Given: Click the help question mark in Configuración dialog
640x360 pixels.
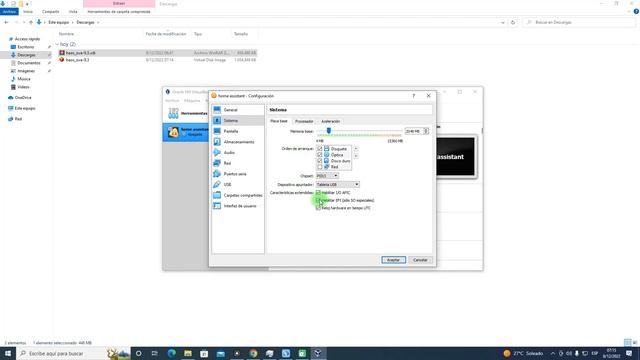Looking at the screenshot, I should (413, 96).
